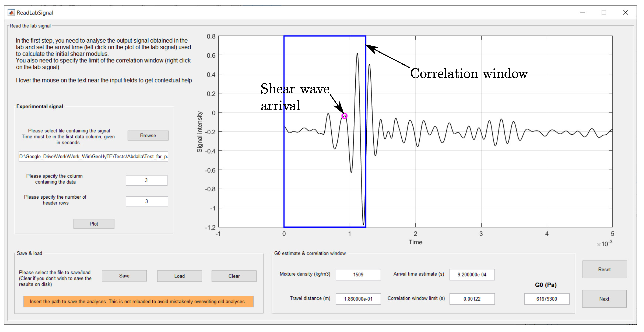Screen dimensions: 644x332
Task: Click the orange save-path message box
Action: pos(138,301)
